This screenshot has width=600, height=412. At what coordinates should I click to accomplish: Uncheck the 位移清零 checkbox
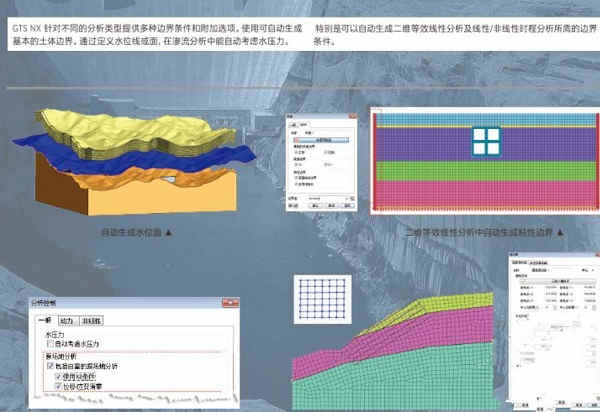(59, 386)
